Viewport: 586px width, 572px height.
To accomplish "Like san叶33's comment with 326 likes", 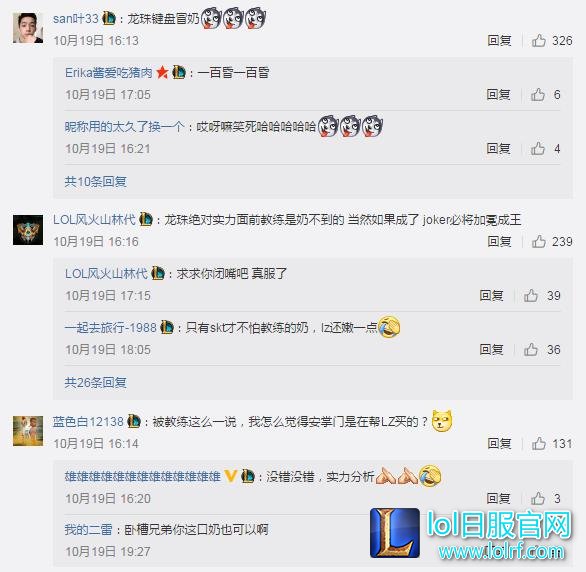I will coord(539,40).
